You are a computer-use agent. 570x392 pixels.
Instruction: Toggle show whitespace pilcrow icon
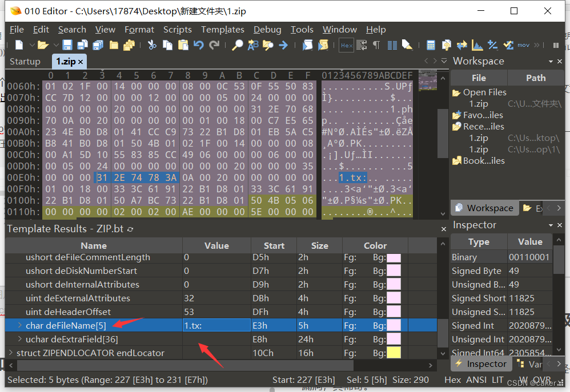(376, 45)
